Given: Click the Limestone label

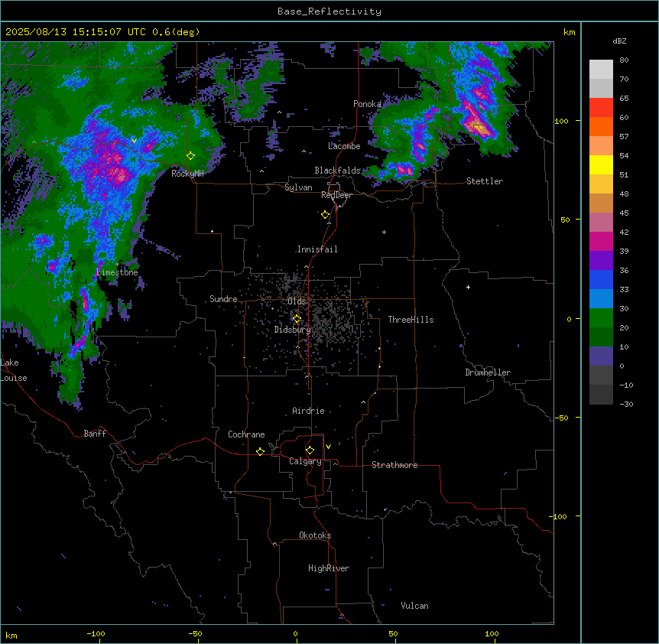Looking at the screenshot, I should click(117, 272).
